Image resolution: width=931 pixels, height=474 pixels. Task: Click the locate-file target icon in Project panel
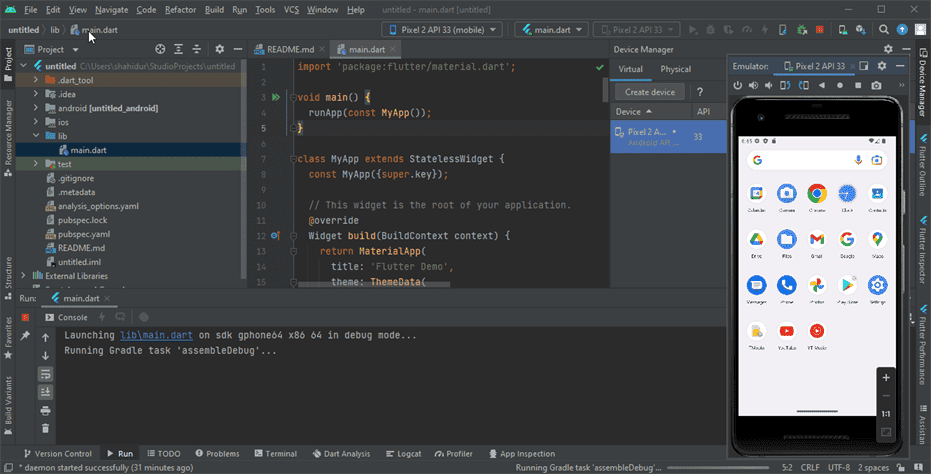coord(160,48)
